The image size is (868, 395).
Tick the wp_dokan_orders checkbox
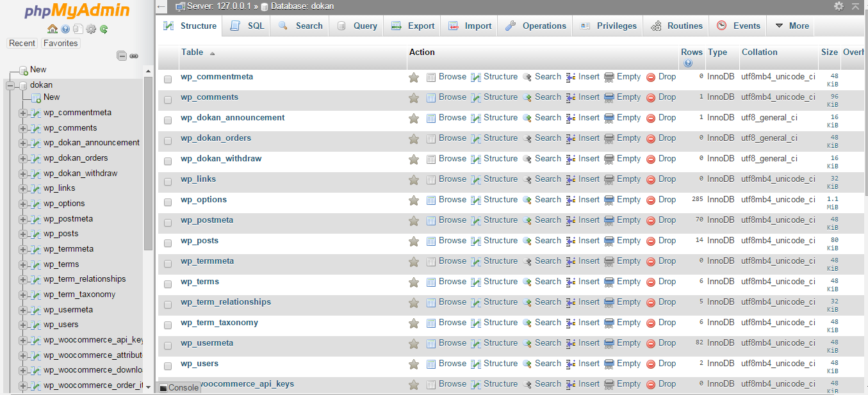point(168,141)
